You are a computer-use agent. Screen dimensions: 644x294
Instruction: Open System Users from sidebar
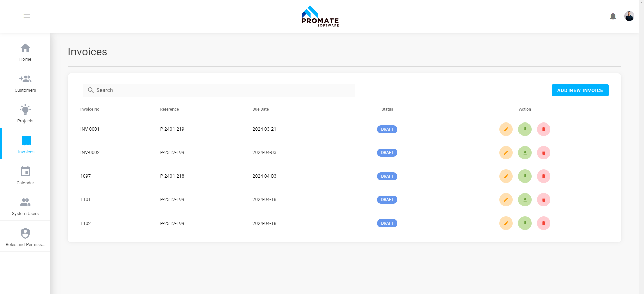[25, 206]
